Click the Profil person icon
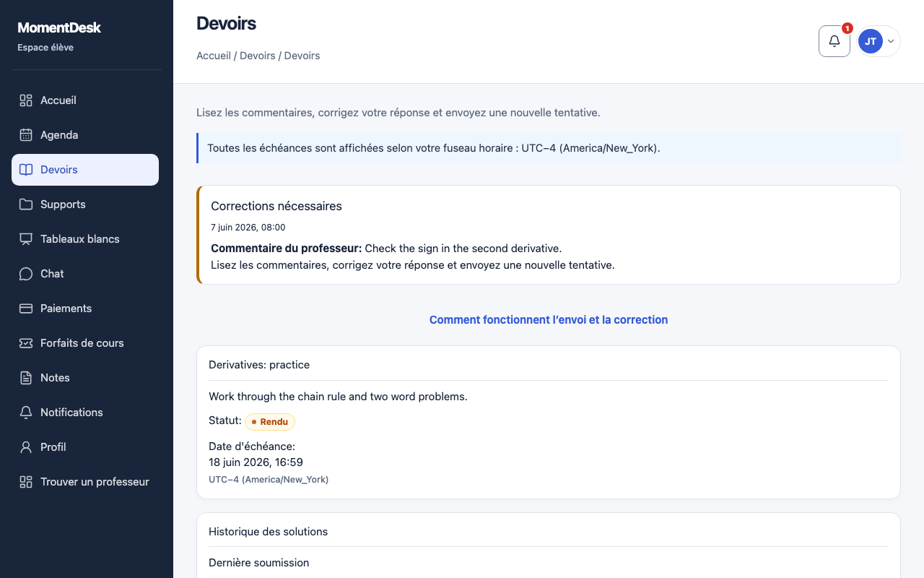The height and width of the screenshot is (578, 924). [x=26, y=447]
